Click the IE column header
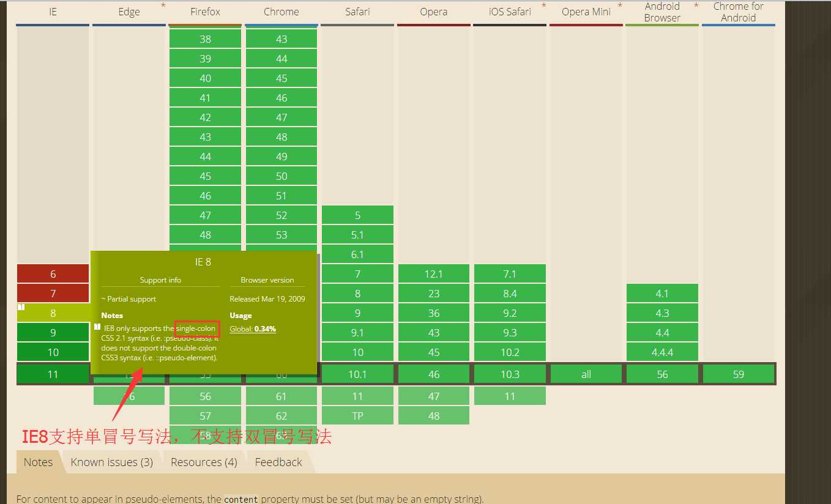 click(x=53, y=12)
